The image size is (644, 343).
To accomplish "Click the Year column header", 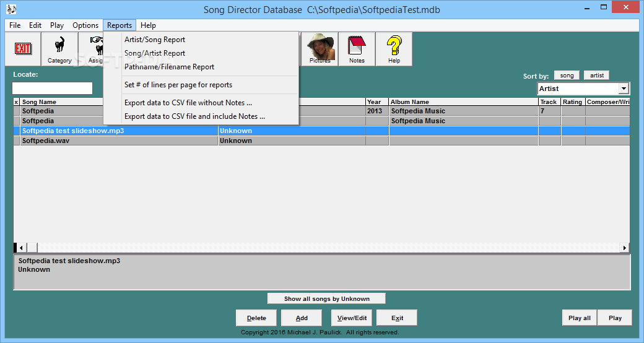I will coord(376,102).
